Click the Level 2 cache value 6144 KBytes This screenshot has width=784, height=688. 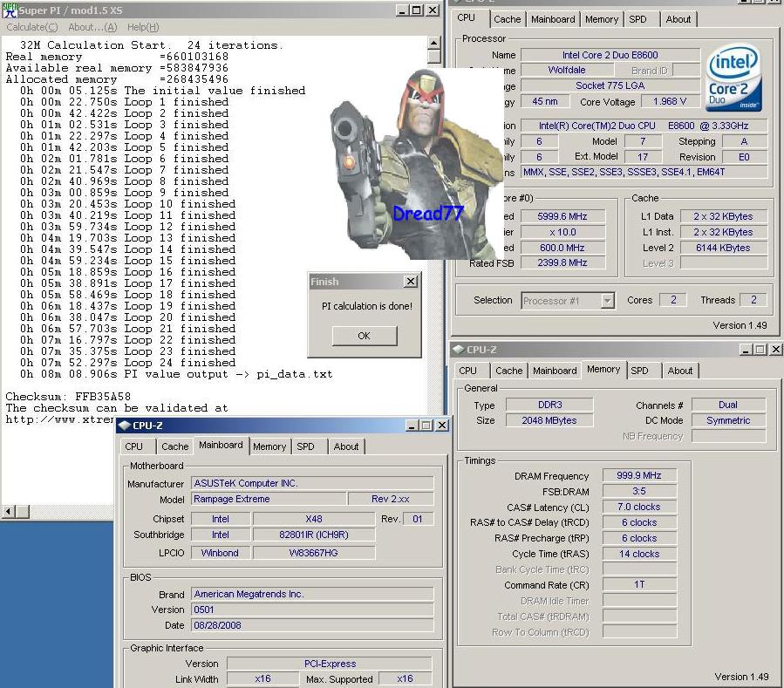(x=723, y=248)
